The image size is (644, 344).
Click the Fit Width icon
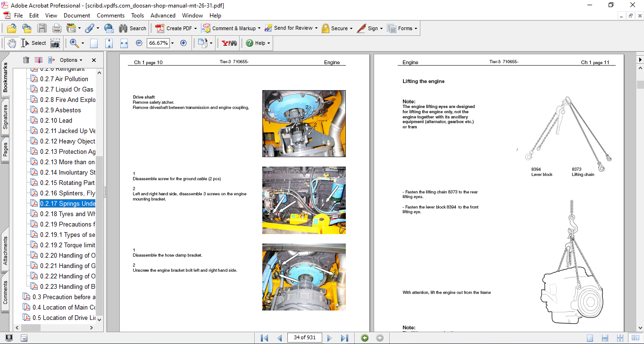[x=124, y=43]
